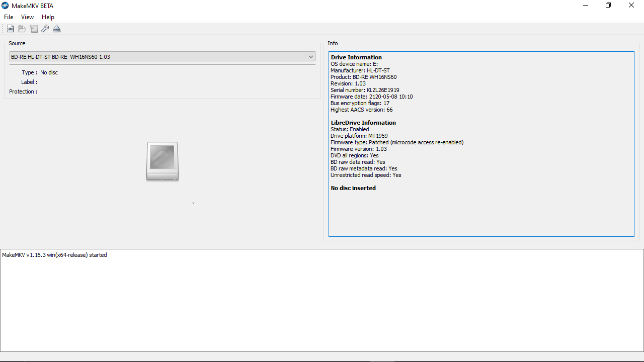Click 'Manufacturer: HL-DT-ST' line
This screenshot has width=644, height=362.
(360, 70)
